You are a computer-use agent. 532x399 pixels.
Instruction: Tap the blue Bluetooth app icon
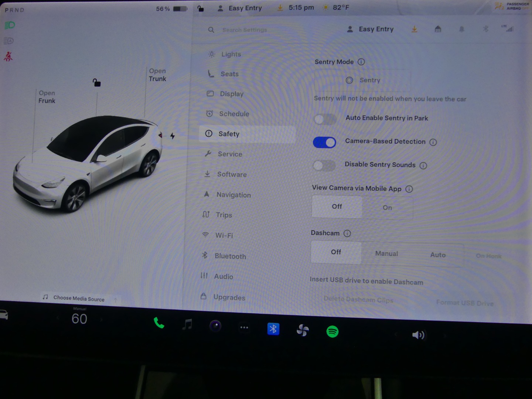[x=273, y=328]
